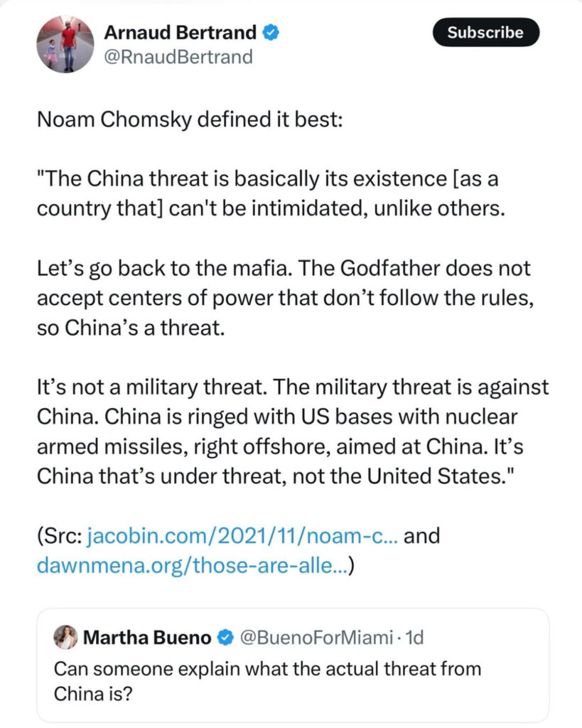Viewport: 582px width, 728px height.
Task: Click the phrase "so China's a threat."
Action: (131, 328)
